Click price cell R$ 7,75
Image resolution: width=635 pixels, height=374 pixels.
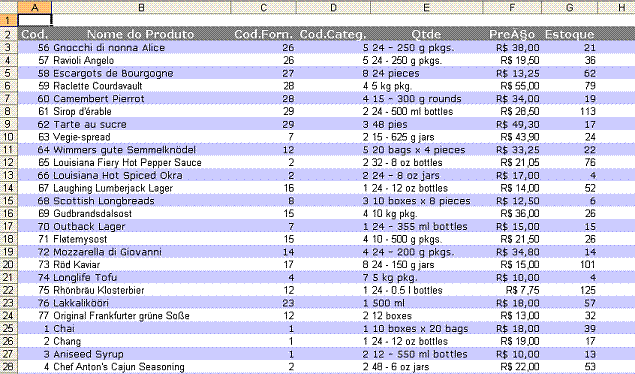(512, 290)
